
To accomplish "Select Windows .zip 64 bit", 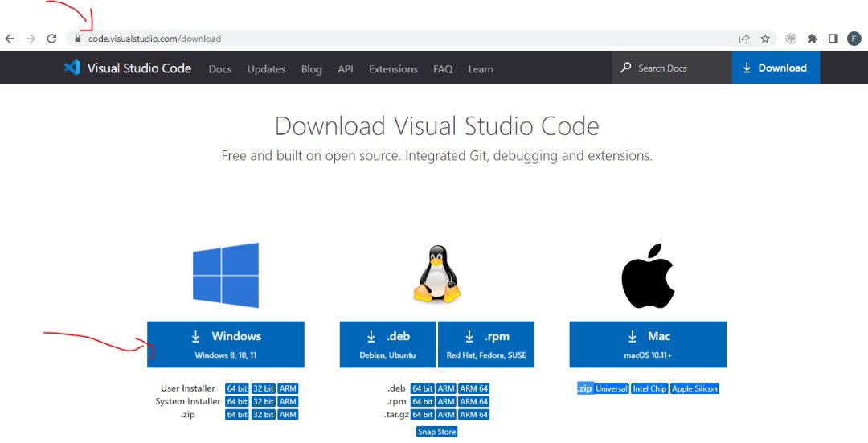I will click(x=237, y=415).
